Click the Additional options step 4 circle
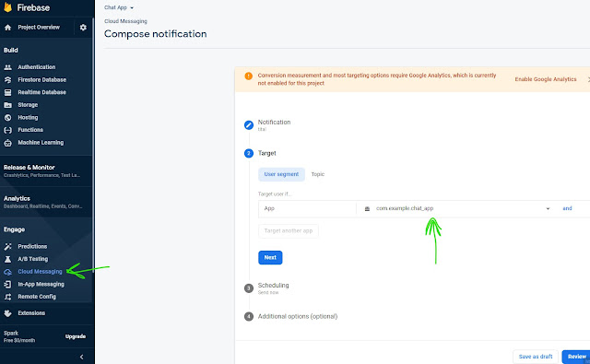Screen dimensions: 590x364 pos(249,317)
